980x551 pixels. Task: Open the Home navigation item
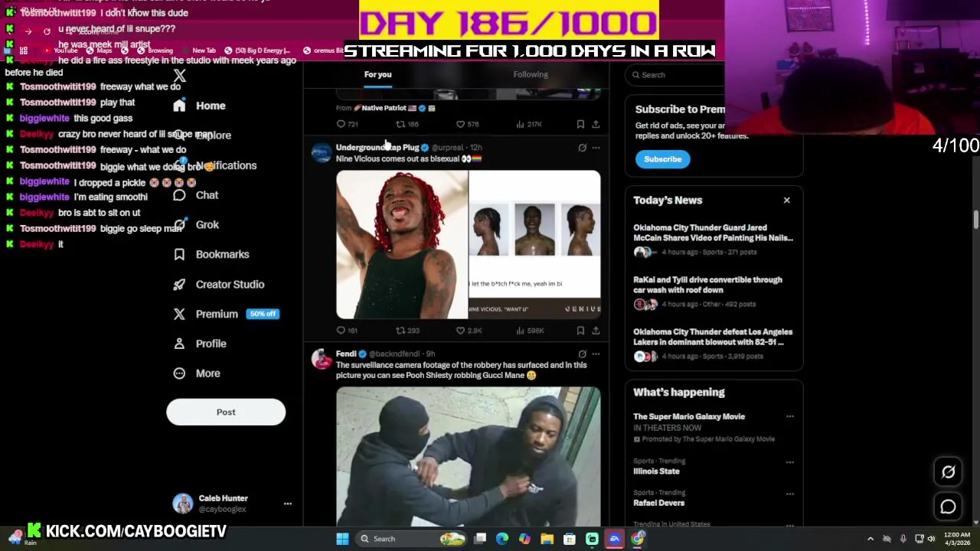point(200,106)
